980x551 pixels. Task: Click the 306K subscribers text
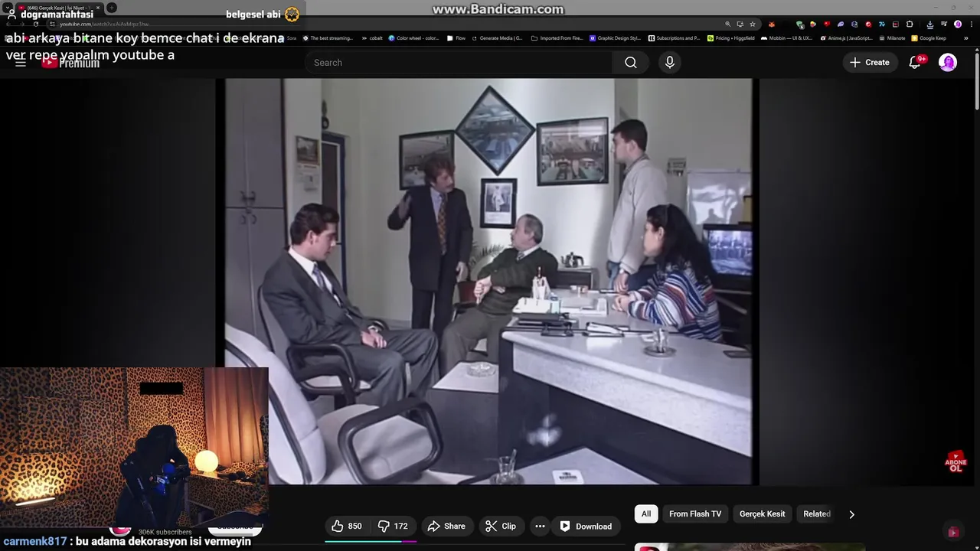[165, 532]
